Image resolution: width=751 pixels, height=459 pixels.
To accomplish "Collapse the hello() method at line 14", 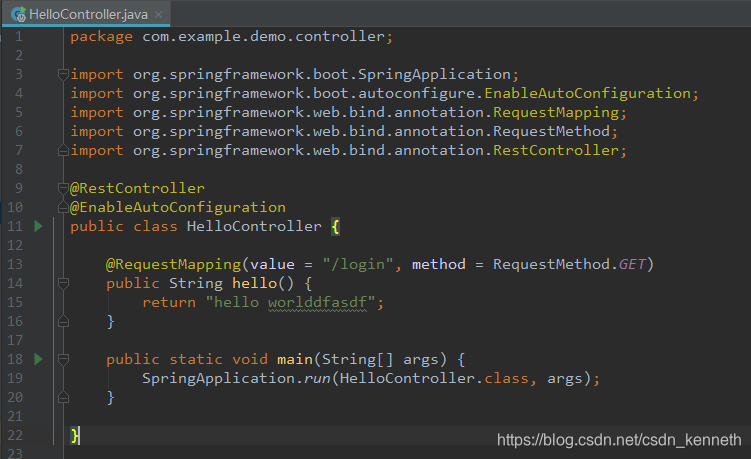I will 63,283.
